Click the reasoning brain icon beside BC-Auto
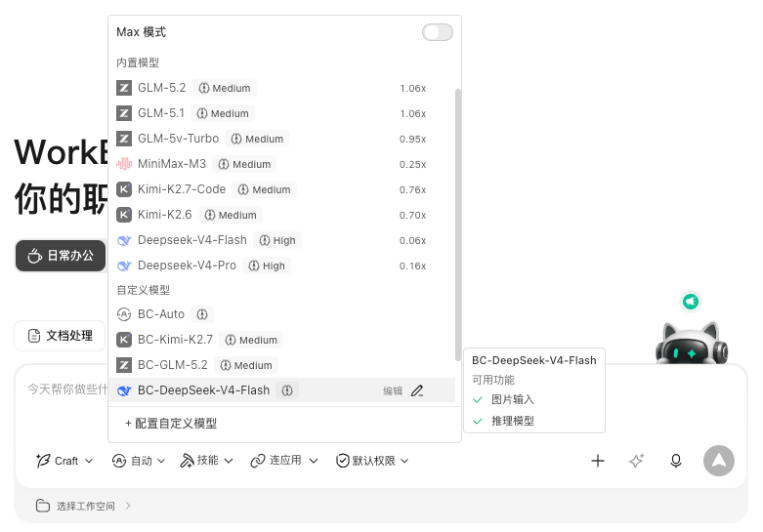This screenshot has width=763, height=532. (202, 314)
